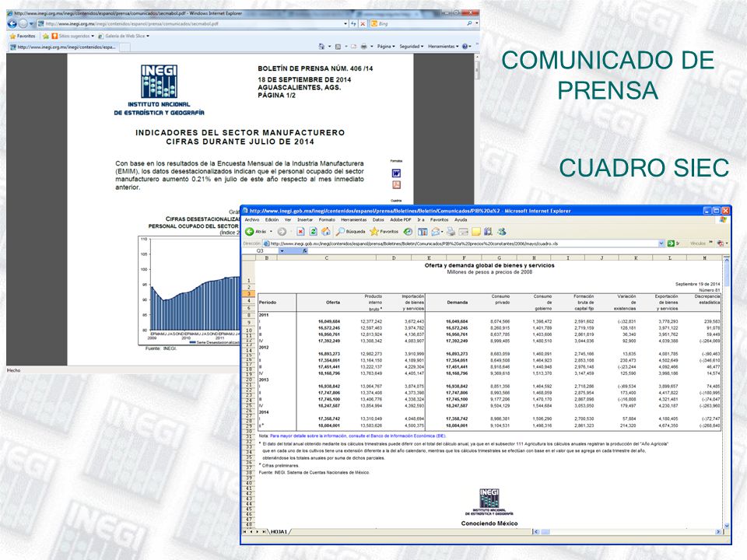The height and width of the screenshot is (560, 747).
Task: Open the Adobe PDF menu
Action: pos(400,220)
